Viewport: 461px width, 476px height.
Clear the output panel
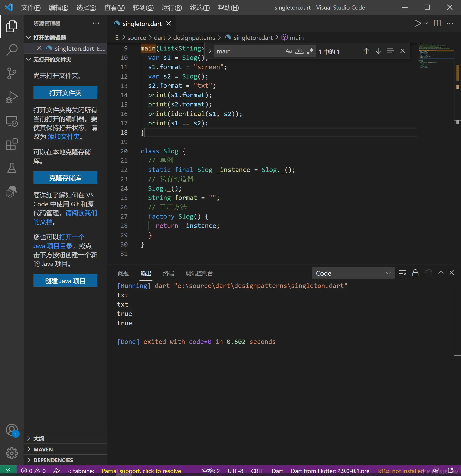pyautogui.click(x=403, y=273)
